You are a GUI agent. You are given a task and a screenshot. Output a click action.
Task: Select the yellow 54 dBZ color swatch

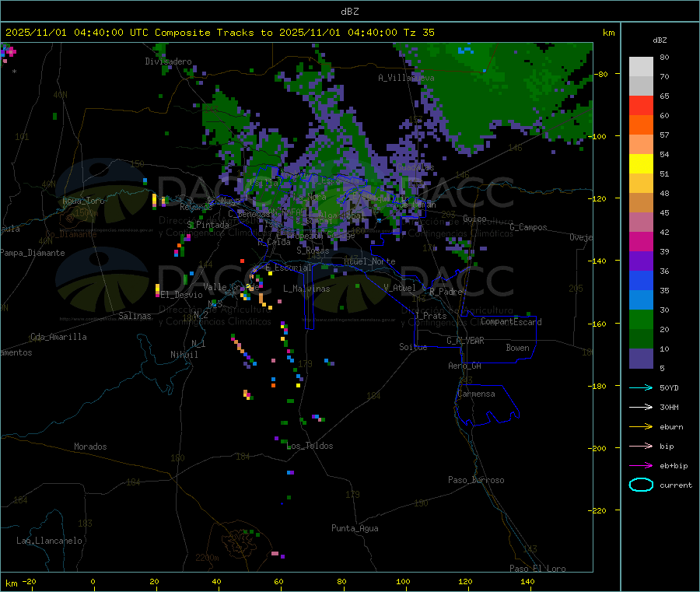click(x=641, y=164)
